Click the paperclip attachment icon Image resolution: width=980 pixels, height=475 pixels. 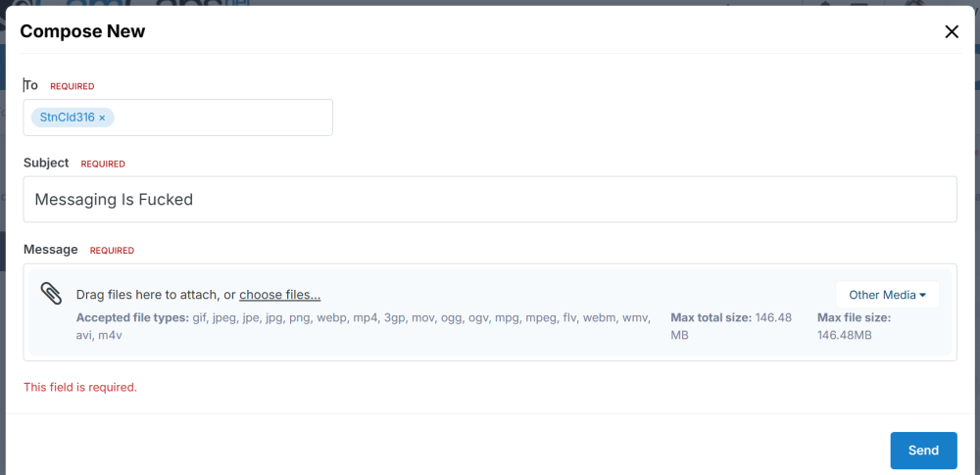[51, 294]
